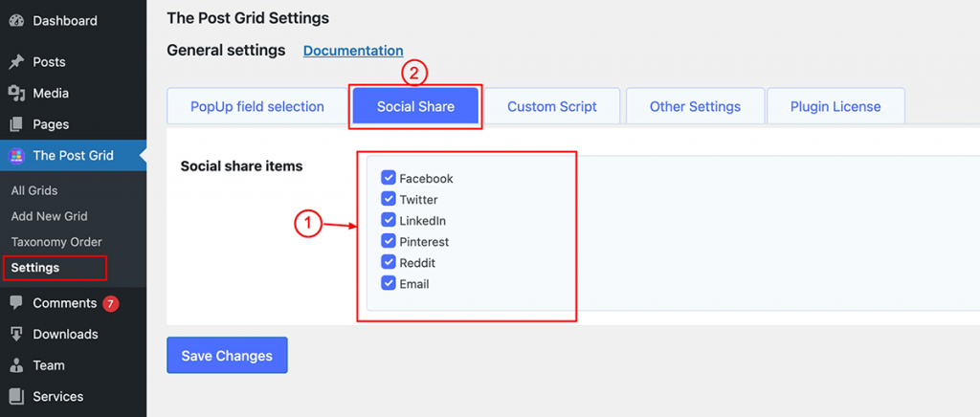
Task: Uncheck the Email share option
Action: [389, 283]
